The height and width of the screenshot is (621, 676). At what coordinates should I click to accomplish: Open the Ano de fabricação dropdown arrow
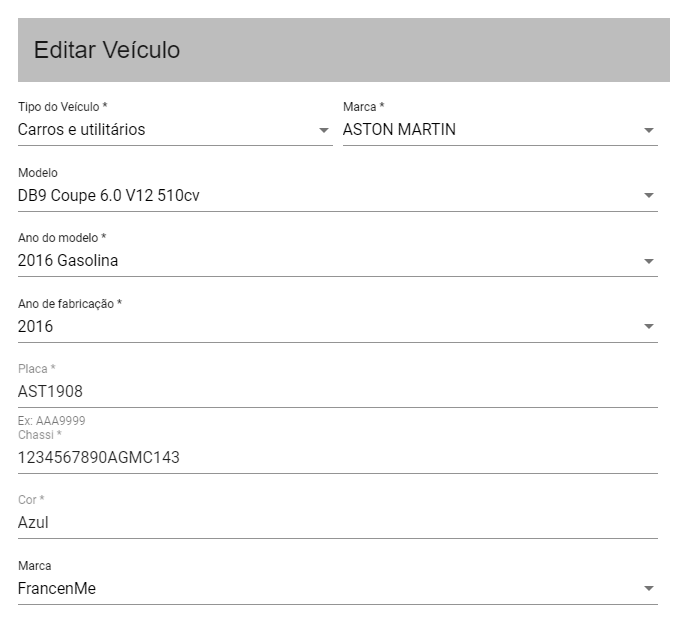pos(649,326)
